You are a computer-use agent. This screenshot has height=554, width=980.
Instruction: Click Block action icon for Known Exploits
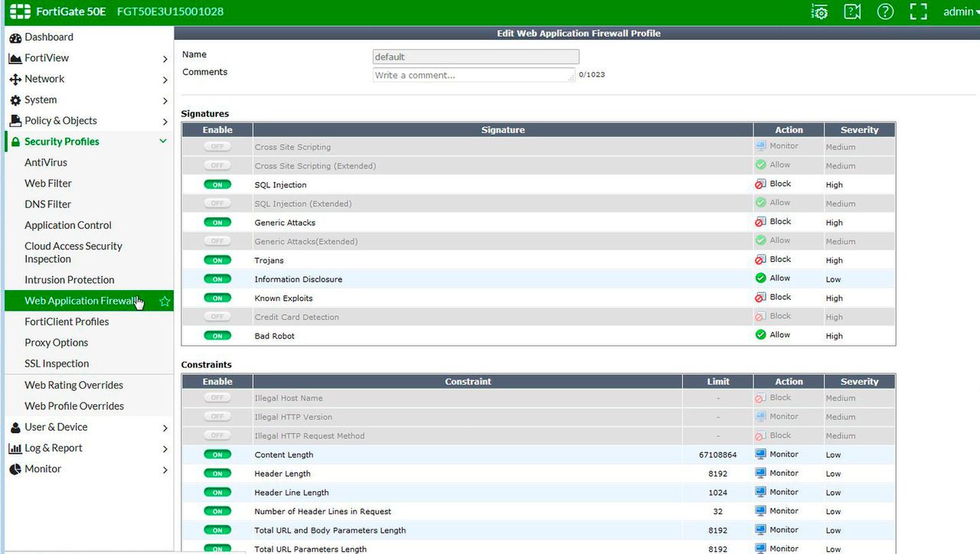(760, 297)
